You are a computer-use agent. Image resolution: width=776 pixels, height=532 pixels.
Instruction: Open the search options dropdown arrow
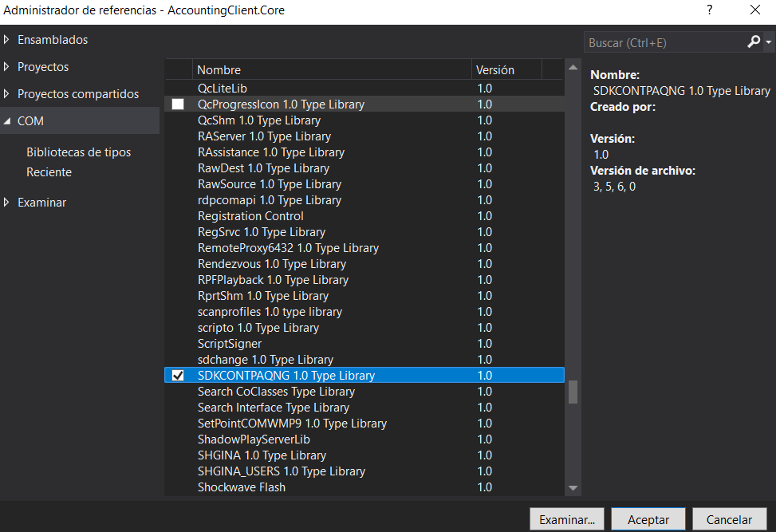[x=769, y=42]
